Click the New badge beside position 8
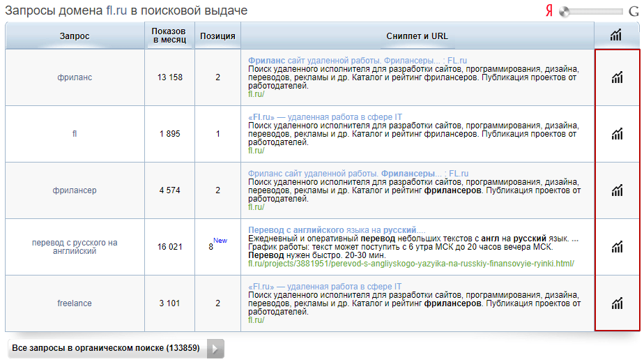 click(220, 241)
